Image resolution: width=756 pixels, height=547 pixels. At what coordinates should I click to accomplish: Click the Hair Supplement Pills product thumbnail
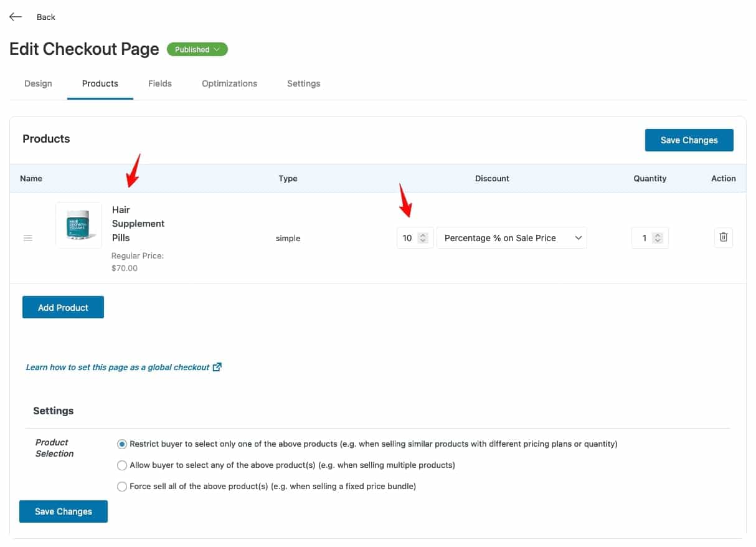[x=78, y=224]
